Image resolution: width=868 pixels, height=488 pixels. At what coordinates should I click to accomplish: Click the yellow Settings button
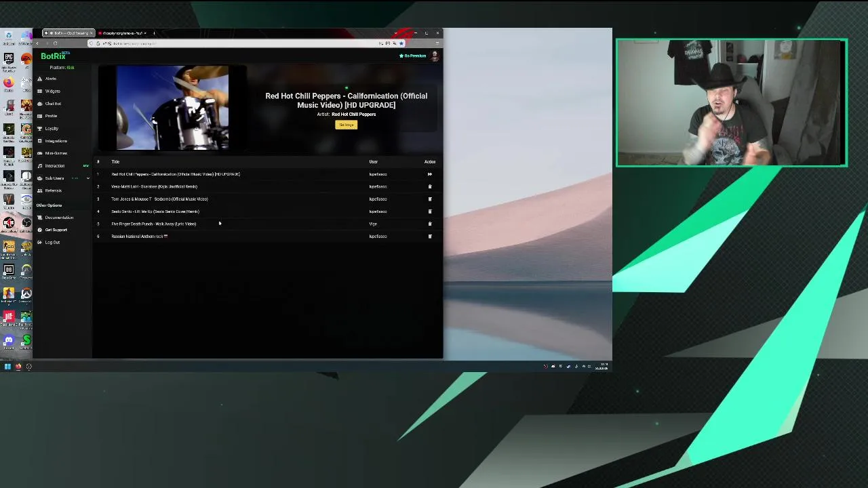(346, 125)
